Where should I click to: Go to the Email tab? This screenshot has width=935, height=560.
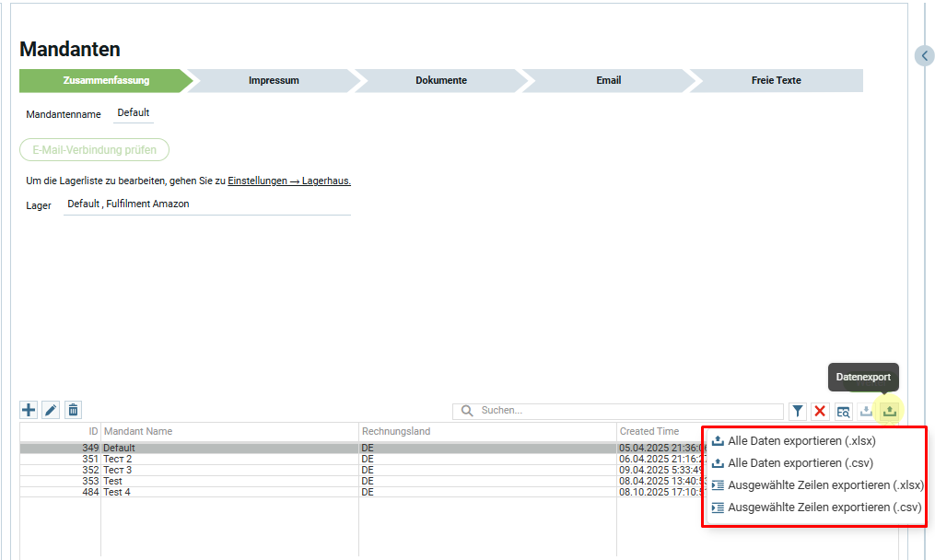608,80
